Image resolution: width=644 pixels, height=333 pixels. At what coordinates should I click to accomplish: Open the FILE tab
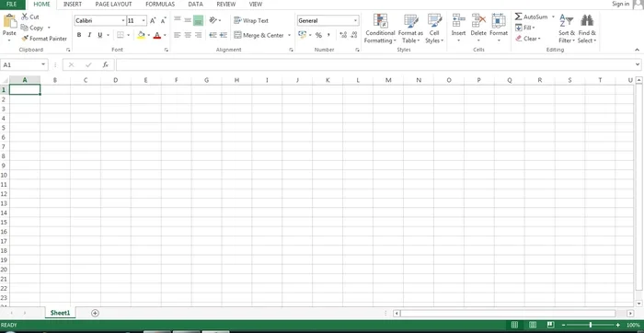12,4
